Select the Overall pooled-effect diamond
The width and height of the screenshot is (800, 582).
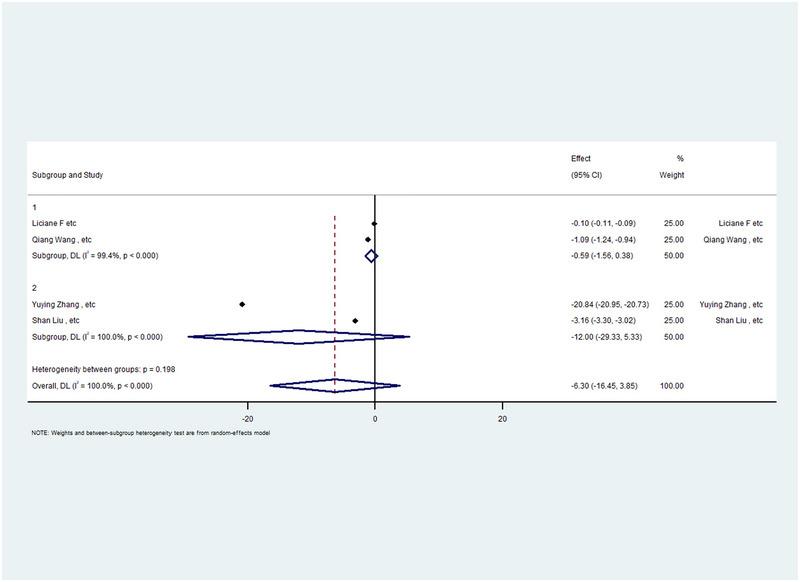click(334, 386)
